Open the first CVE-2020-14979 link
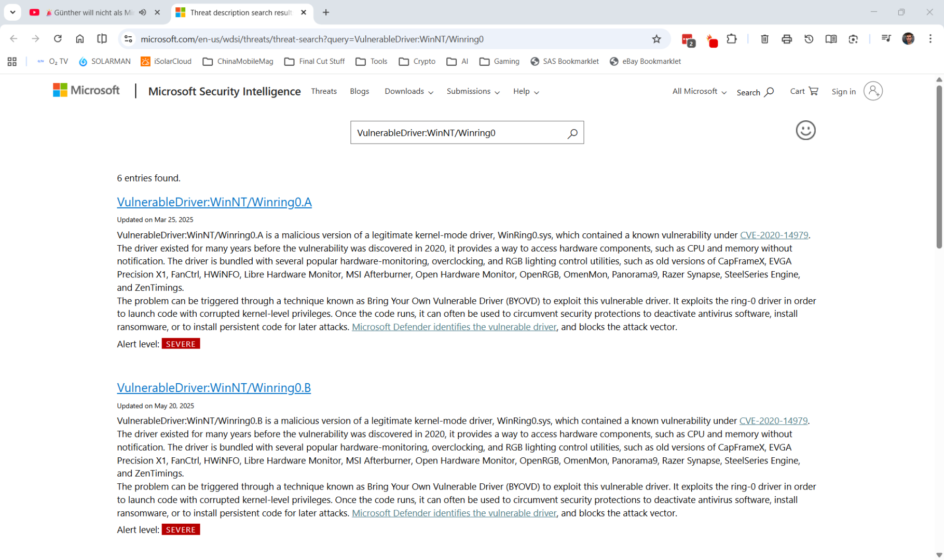The width and height of the screenshot is (944, 560). point(773,235)
